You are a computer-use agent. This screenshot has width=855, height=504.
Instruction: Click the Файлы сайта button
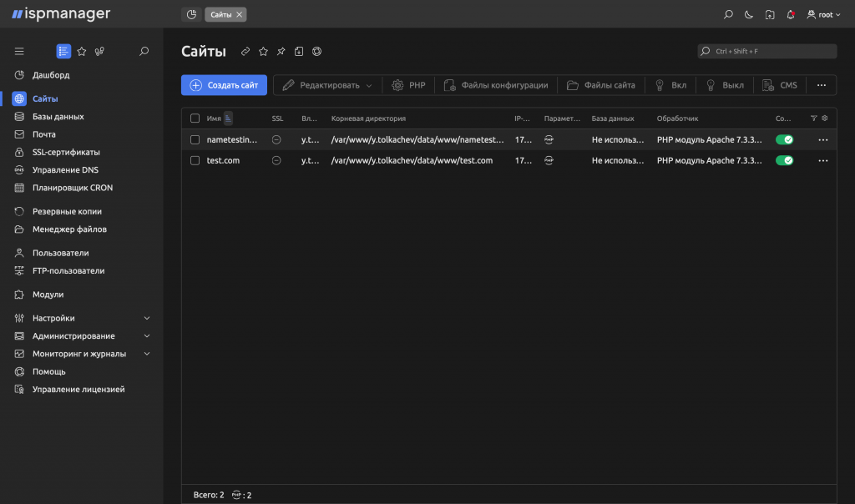click(601, 85)
